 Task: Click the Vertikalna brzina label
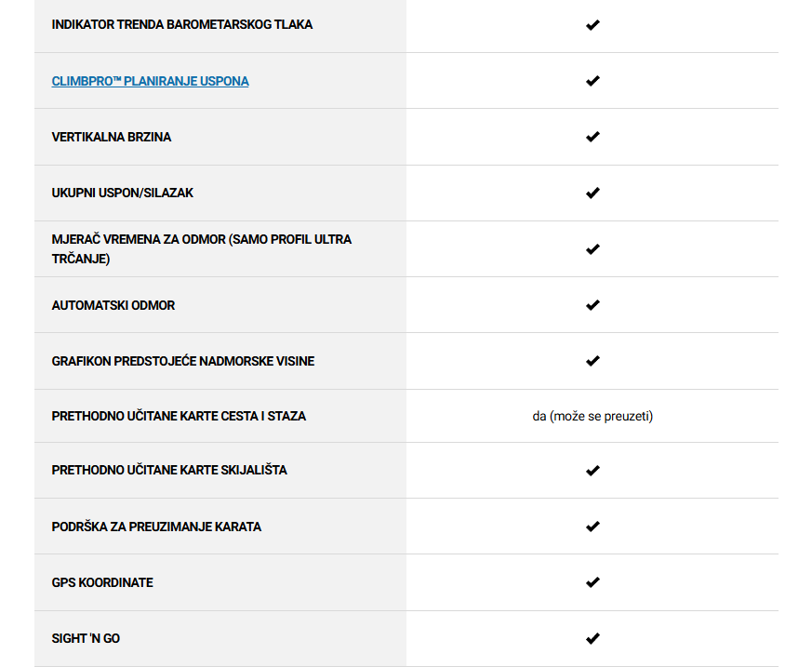112,138
